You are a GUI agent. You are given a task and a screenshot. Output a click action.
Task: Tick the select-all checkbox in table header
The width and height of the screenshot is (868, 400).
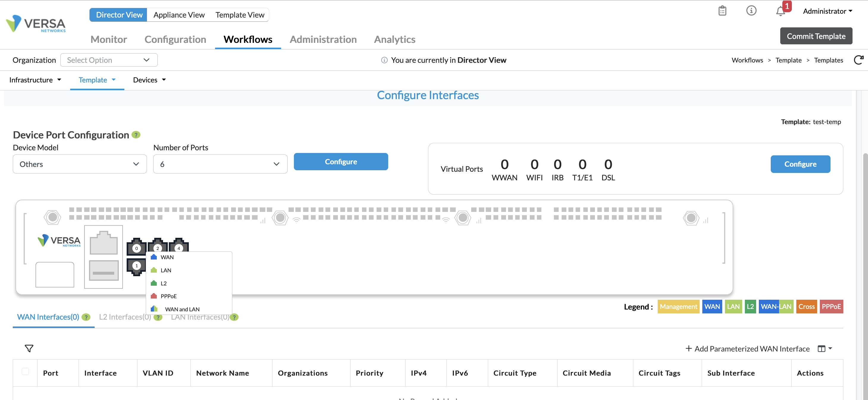pyautogui.click(x=25, y=371)
